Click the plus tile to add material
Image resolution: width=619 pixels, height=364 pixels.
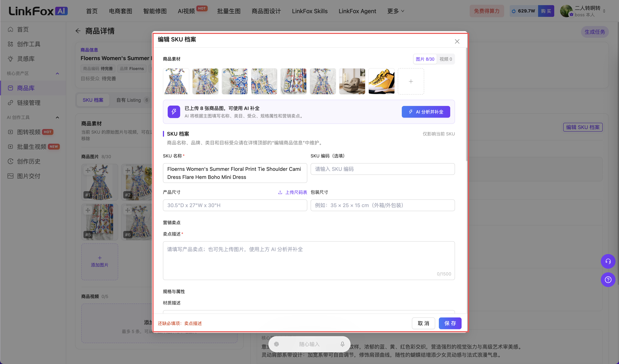[411, 81]
